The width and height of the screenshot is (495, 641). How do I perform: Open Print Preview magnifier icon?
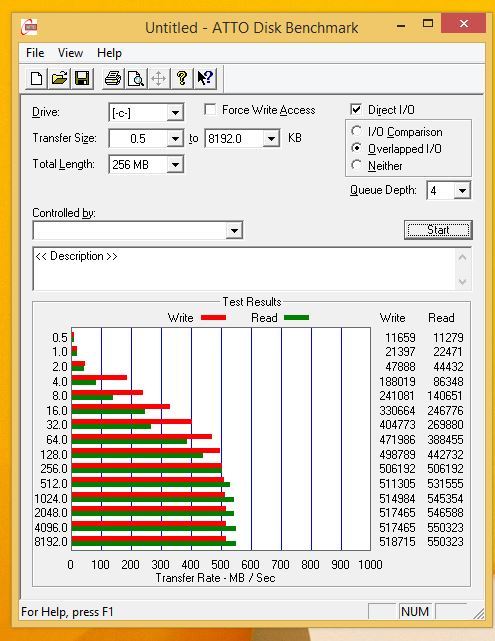point(136,78)
